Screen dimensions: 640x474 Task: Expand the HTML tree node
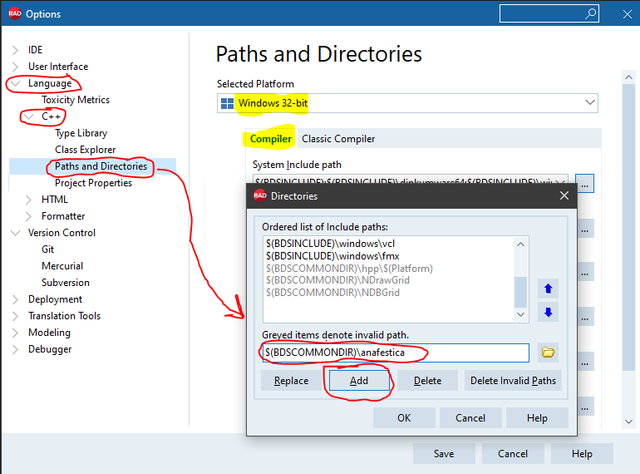pyautogui.click(x=29, y=200)
